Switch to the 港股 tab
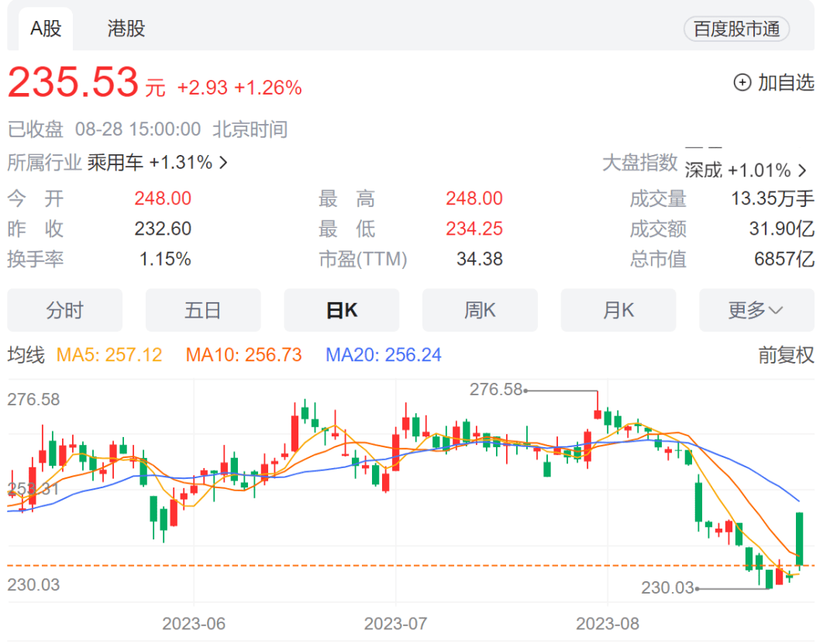837x644 pixels. click(126, 29)
